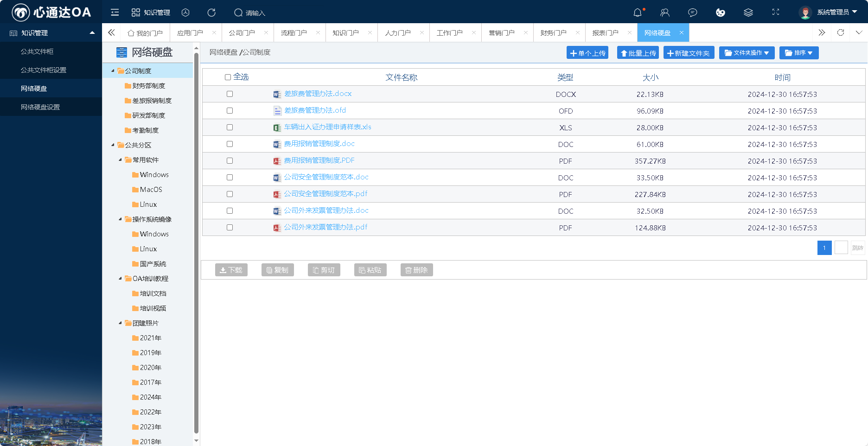Viewport: 868px width, 446px height.
Task: Click the page number jump input box
Action: (841, 248)
